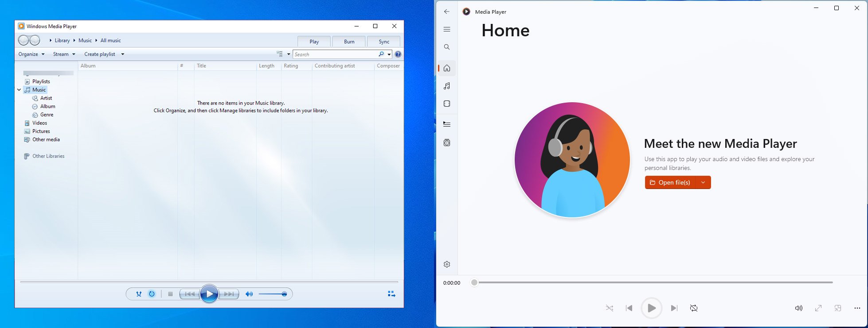The height and width of the screenshot is (328, 868).
Task: Click the Windows Media Player seek bar
Action: (209, 282)
